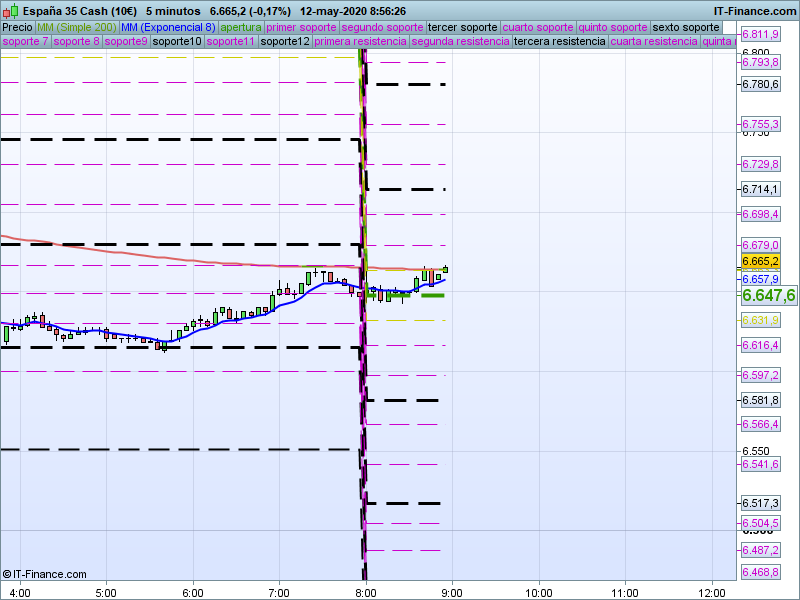
Task: Click the 12-may-2020 8:56:26 timestamp
Action: (353, 11)
